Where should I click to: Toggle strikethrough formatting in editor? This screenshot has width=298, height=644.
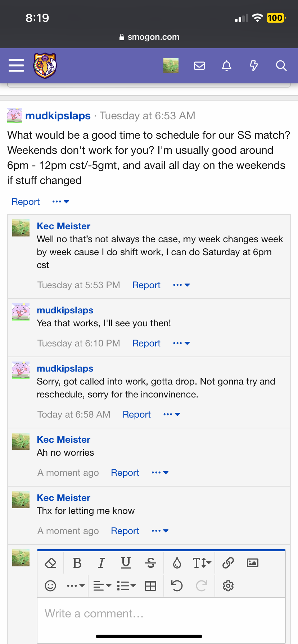click(x=150, y=563)
